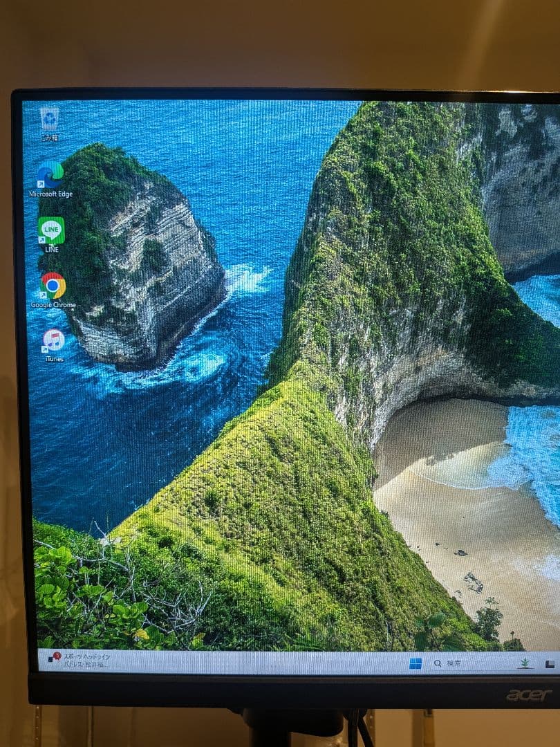Click the magnifier icon in taskbar search
The width and height of the screenshot is (560, 747).
(x=438, y=664)
